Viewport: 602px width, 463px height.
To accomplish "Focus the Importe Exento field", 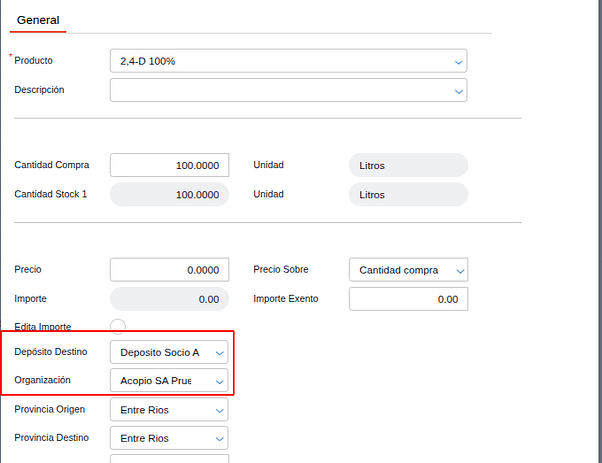I will point(408,299).
